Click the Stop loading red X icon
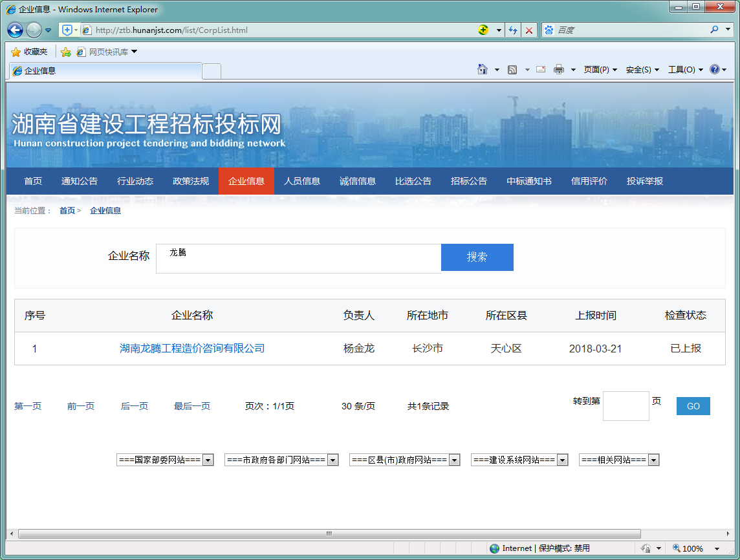Viewport: 740px width, 560px height. 529,30
